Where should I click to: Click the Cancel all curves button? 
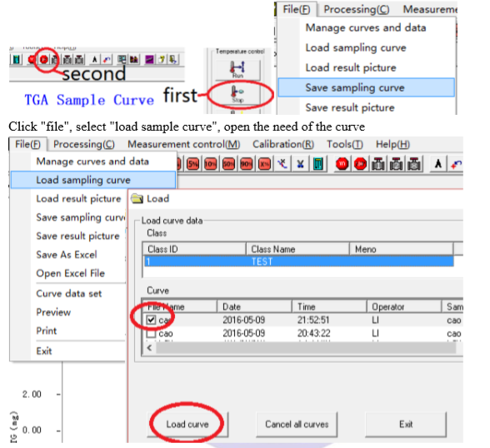tap(297, 424)
